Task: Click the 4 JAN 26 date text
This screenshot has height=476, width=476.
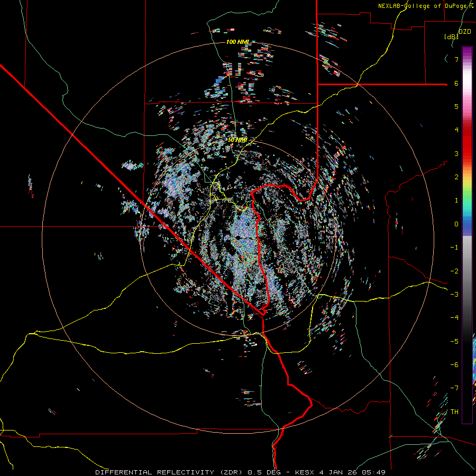Action: [x=338, y=472]
